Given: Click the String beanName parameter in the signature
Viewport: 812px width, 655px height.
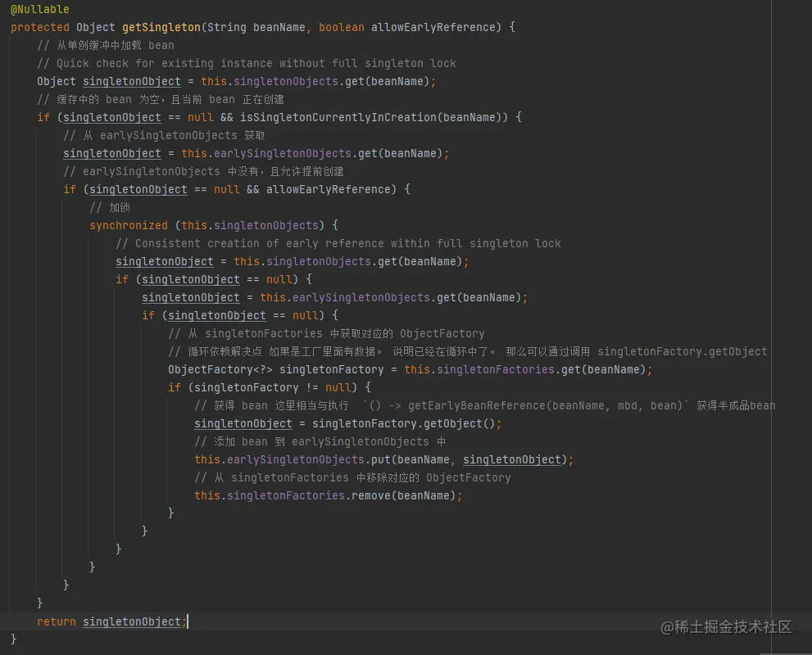Looking at the screenshot, I should pyautogui.click(x=256, y=27).
